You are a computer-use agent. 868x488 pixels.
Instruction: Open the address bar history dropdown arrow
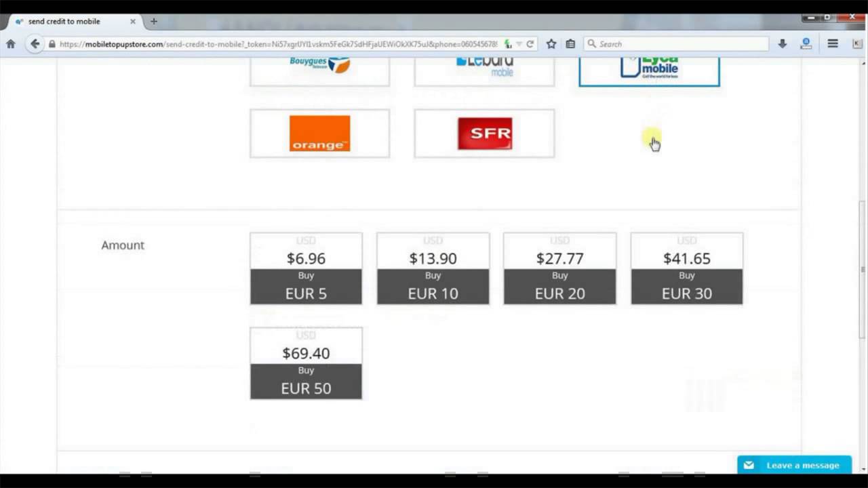click(x=519, y=44)
